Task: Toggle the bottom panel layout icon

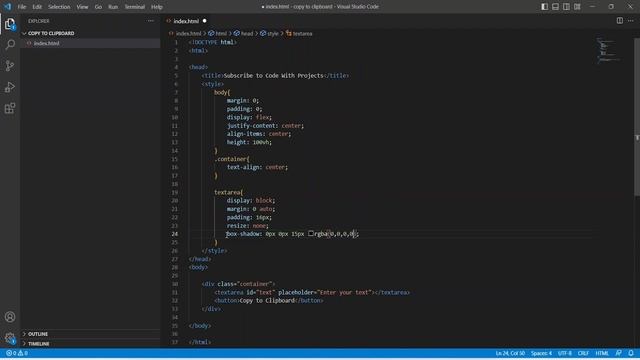Action: [x=556, y=7]
